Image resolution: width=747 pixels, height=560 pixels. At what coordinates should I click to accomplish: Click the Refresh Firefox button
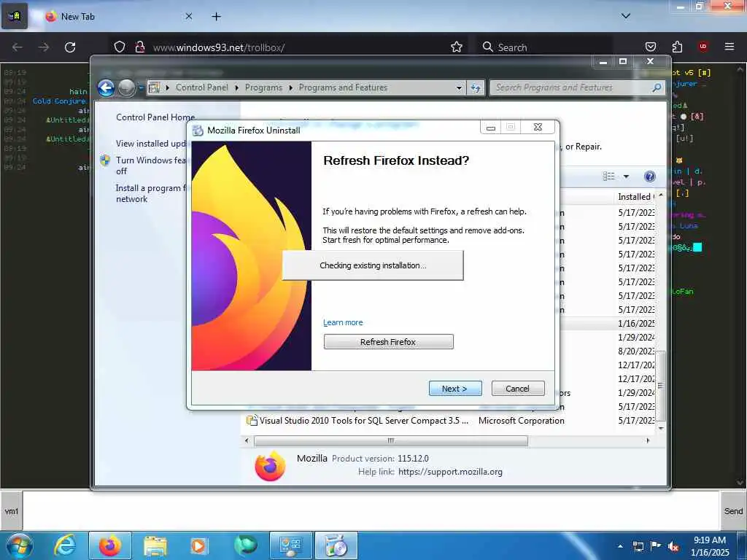[x=388, y=342]
